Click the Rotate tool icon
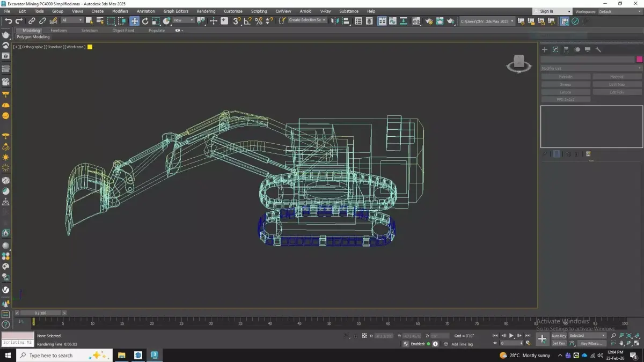Screen dimensions: 644x362 point(145,21)
